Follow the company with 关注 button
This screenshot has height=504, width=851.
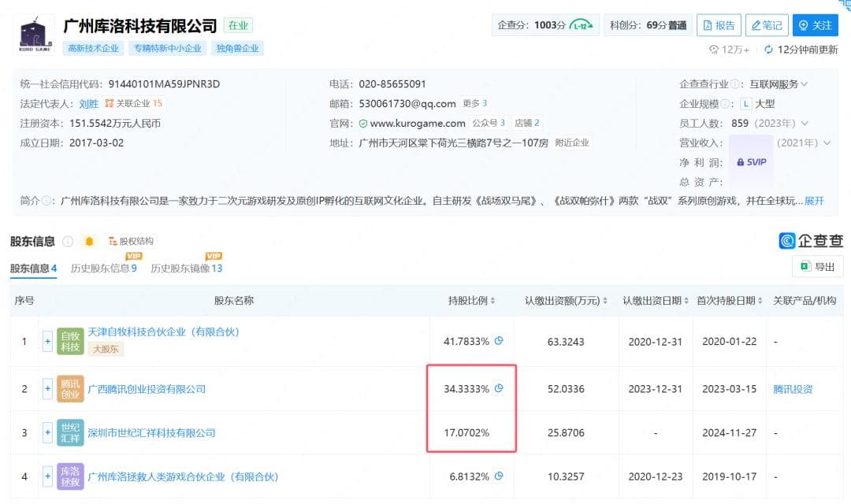click(815, 25)
